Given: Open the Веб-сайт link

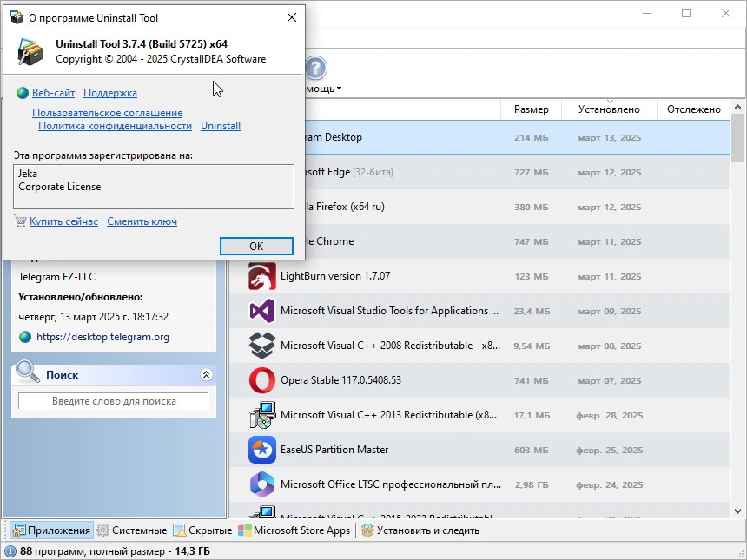Looking at the screenshot, I should [53, 93].
